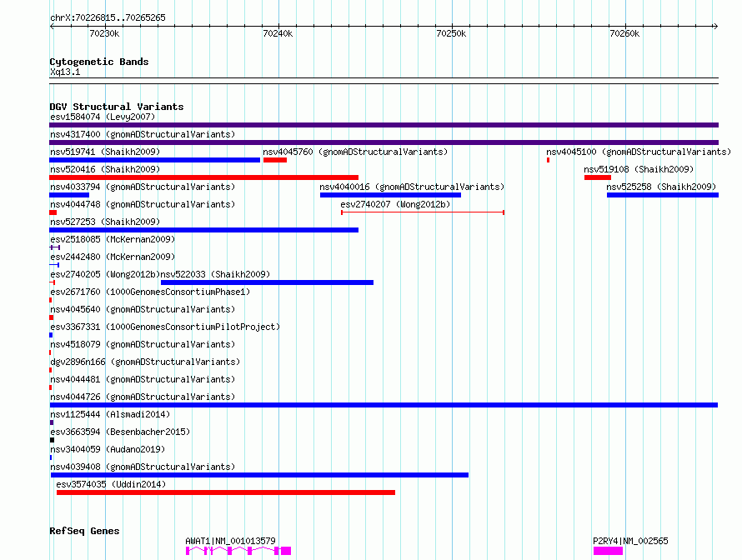Click the Xq13.1 band label
This screenshot has width=742, height=560.
coord(65,72)
